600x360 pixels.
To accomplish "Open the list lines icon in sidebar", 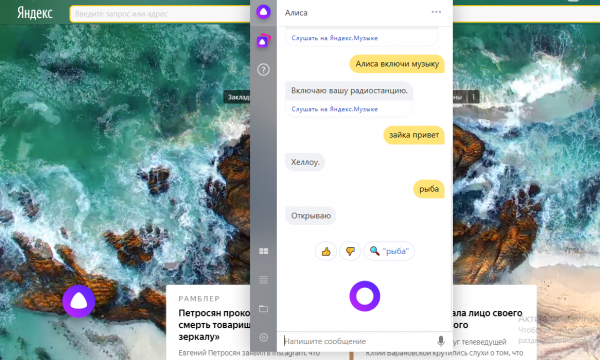I will click(x=263, y=280).
